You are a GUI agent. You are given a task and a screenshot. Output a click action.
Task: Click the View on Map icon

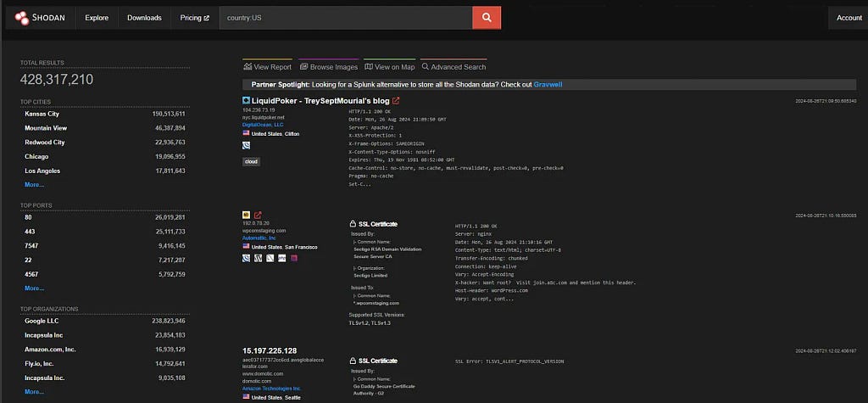[369, 66]
